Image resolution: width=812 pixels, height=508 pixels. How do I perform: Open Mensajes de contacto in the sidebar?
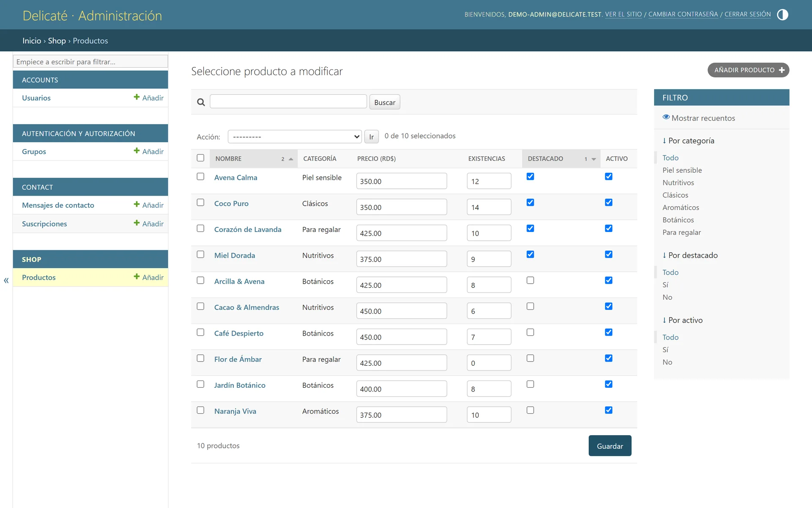click(x=58, y=205)
